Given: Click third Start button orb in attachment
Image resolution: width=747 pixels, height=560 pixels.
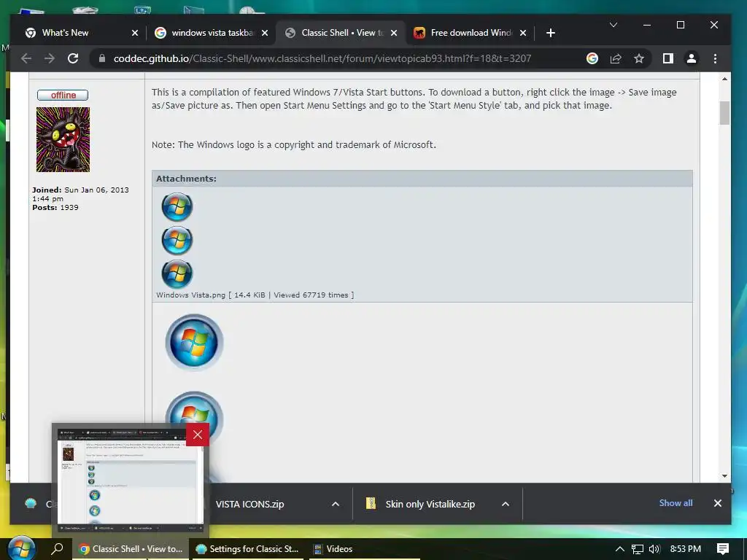Looking at the screenshot, I should point(177,274).
